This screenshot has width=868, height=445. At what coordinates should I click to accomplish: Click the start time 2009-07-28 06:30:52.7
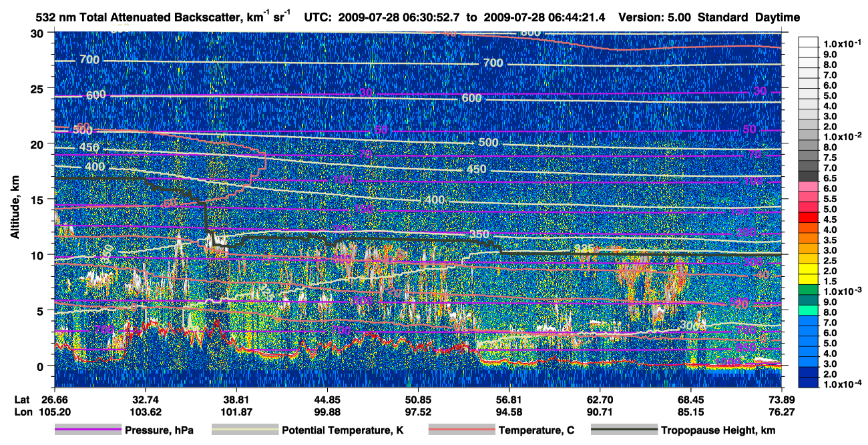tap(400, 17)
